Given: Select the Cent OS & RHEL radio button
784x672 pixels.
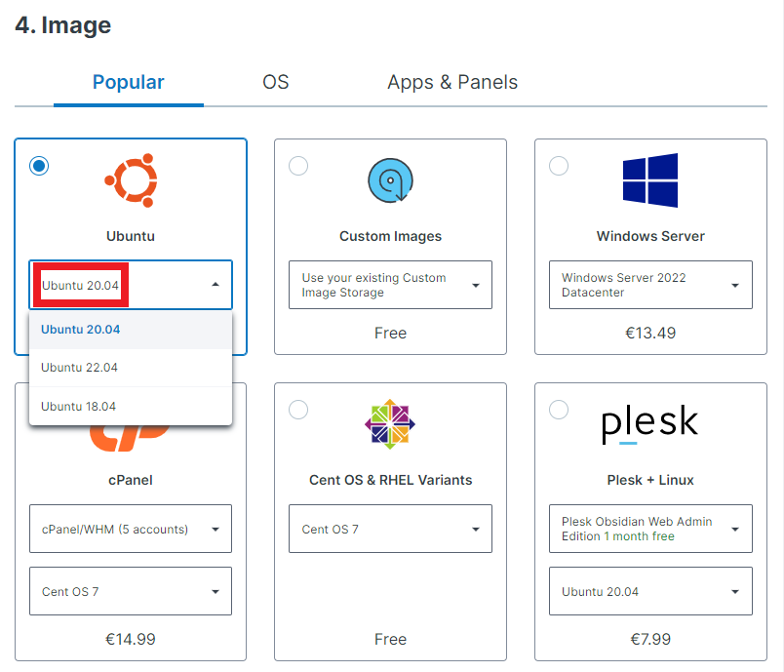Looking at the screenshot, I should click(298, 410).
